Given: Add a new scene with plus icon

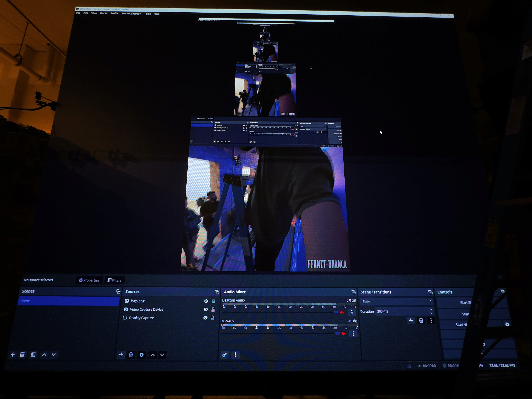Looking at the screenshot, I should [x=13, y=355].
